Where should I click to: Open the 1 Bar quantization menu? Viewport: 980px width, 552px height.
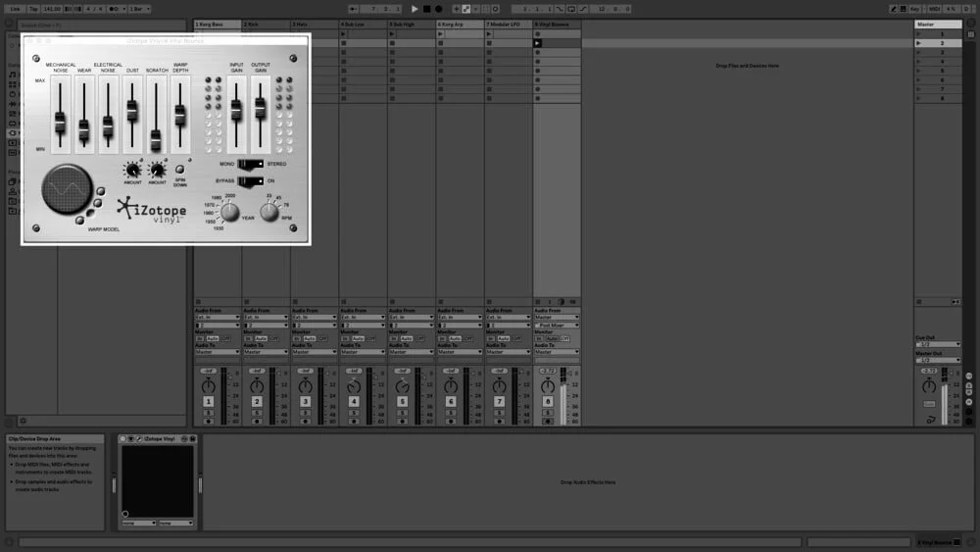[x=139, y=9]
